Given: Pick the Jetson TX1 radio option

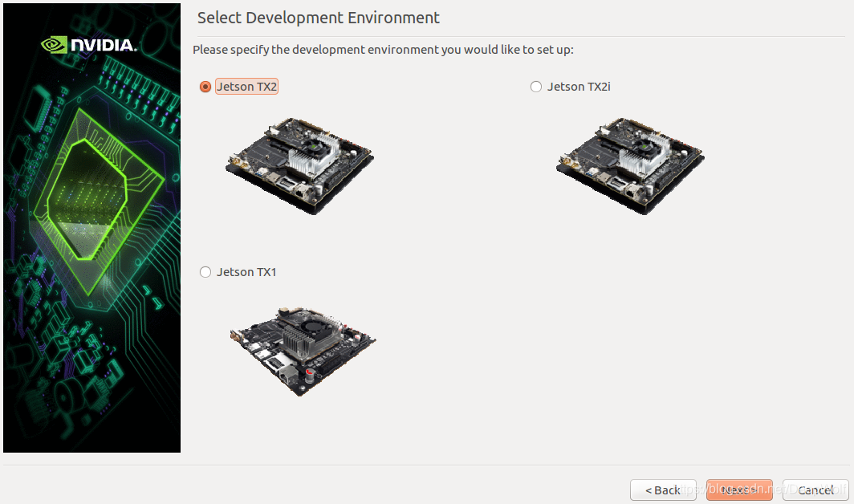Looking at the screenshot, I should (205, 272).
